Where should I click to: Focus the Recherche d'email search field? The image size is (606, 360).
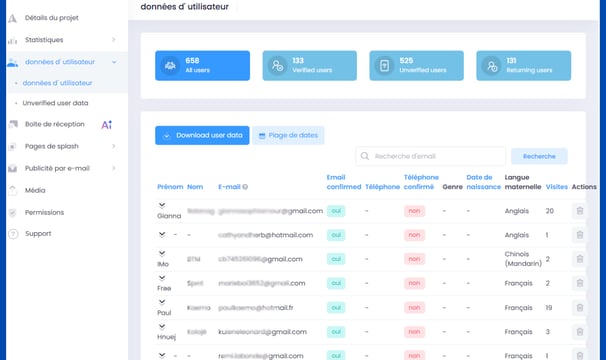tap(431, 156)
